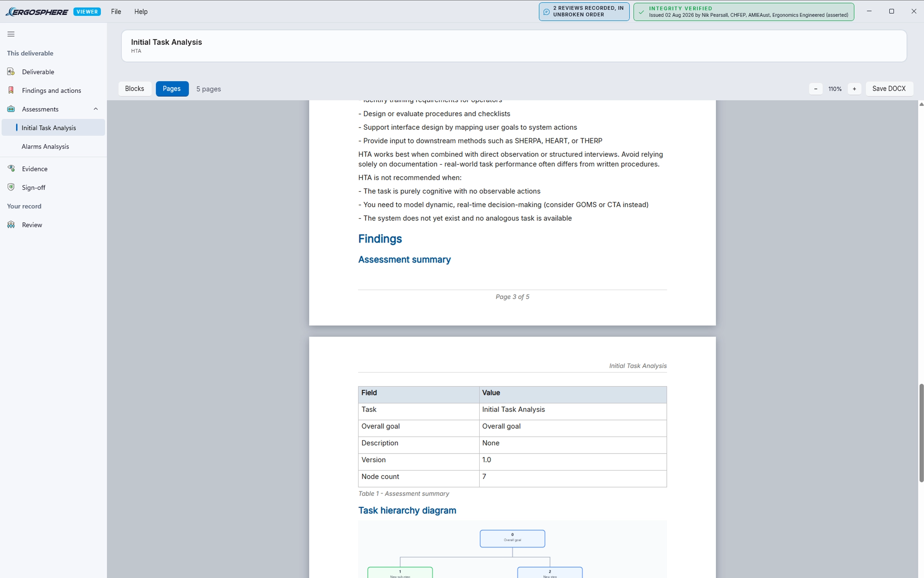The image size is (924, 578).
Task: Click the VIEWER badge
Action: (87, 12)
